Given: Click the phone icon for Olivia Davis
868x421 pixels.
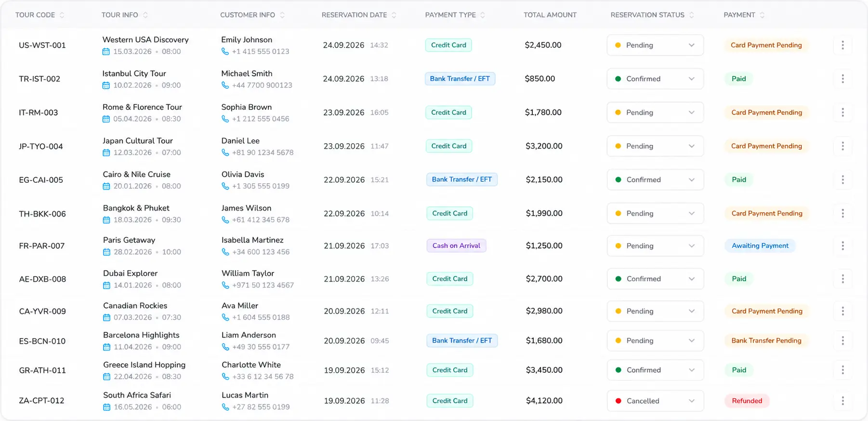Looking at the screenshot, I should click(x=225, y=186).
